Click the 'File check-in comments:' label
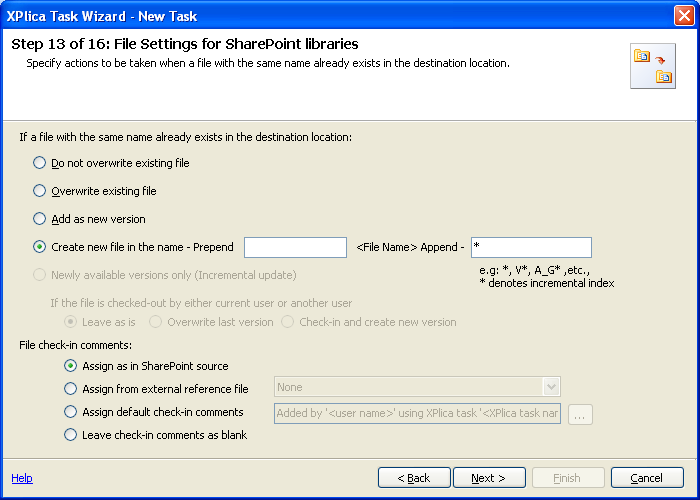The image size is (700, 500). click(x=75, y=345)
